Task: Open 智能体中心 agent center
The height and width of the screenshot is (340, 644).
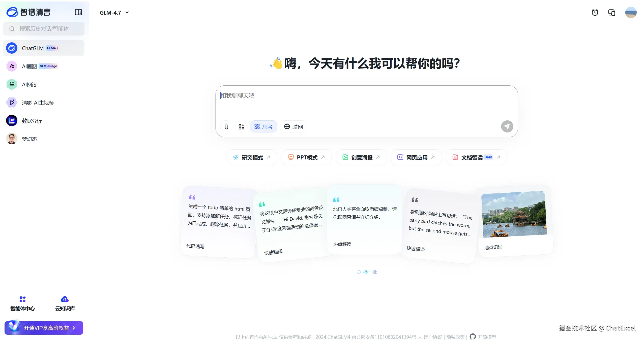Action: pyautogui.click(x=22, y=303)
